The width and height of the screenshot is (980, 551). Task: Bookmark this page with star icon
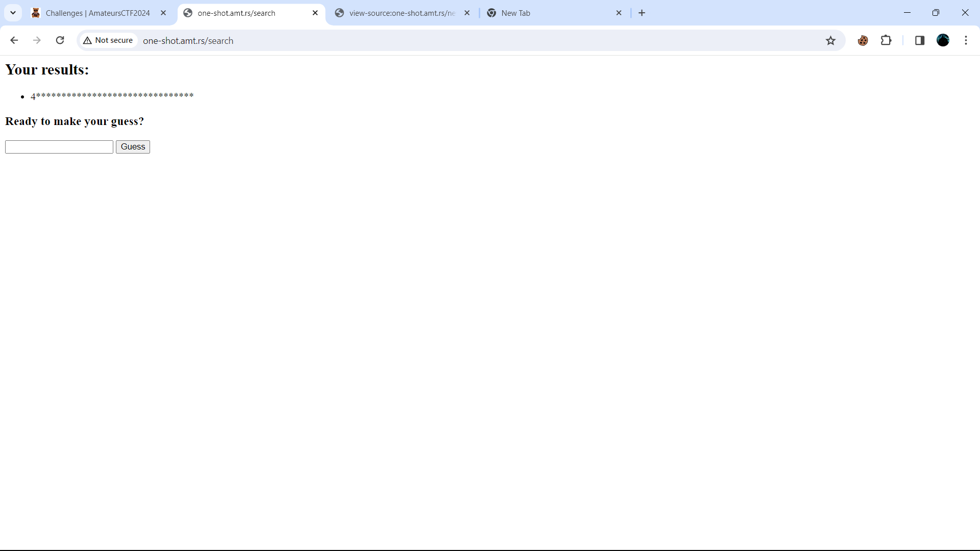tap(830, 40)
